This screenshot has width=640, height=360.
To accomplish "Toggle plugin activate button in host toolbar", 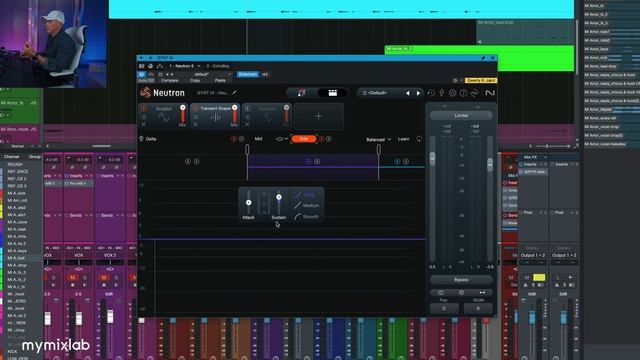I will 142,75.
